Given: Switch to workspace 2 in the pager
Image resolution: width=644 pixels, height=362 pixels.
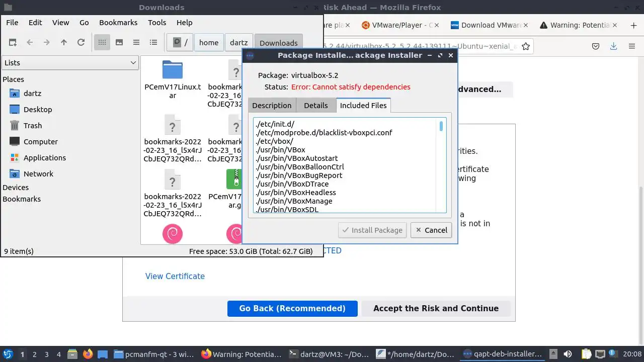Looking at the screenshot, I should [x=34, y=354].
